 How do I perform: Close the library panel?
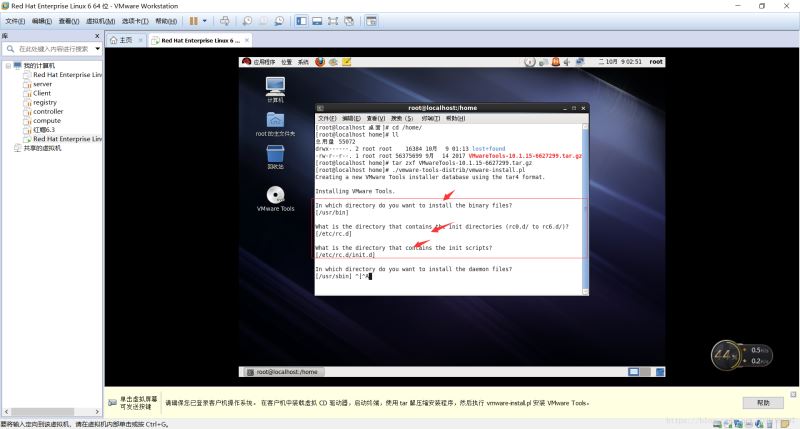[x=98, y=35]
